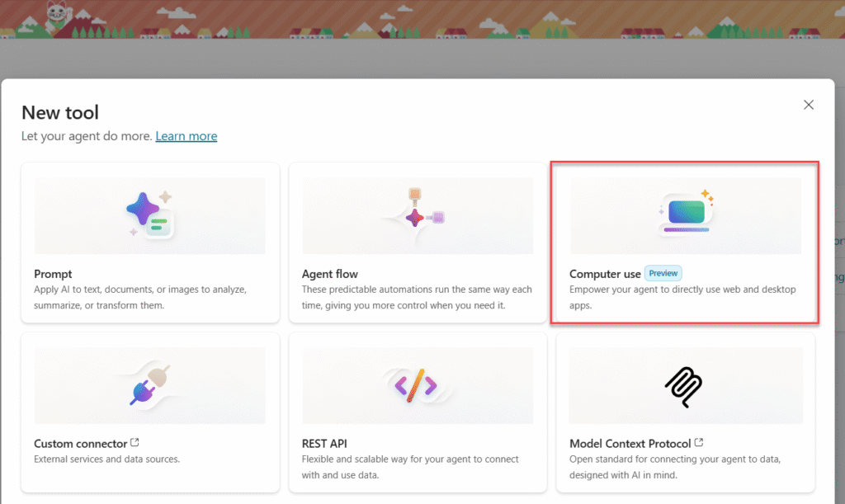Click the REST API description text
845x504 pixels.
[410, 467]
